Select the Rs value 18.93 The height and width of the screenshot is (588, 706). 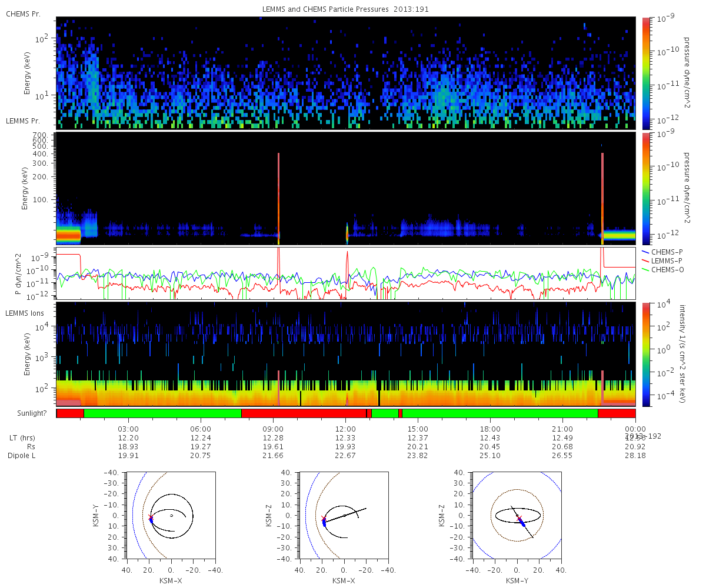tap(128, 447)
